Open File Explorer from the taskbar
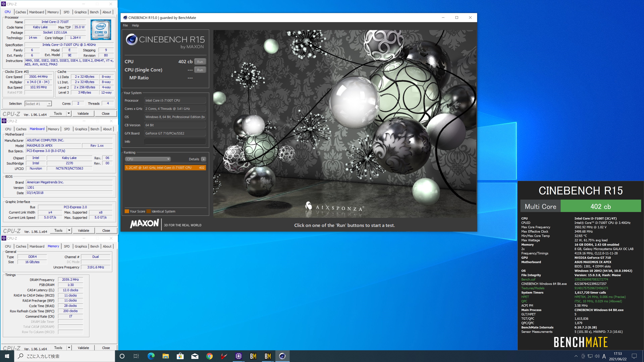This screenshot has height=362, width=644. 166,356
